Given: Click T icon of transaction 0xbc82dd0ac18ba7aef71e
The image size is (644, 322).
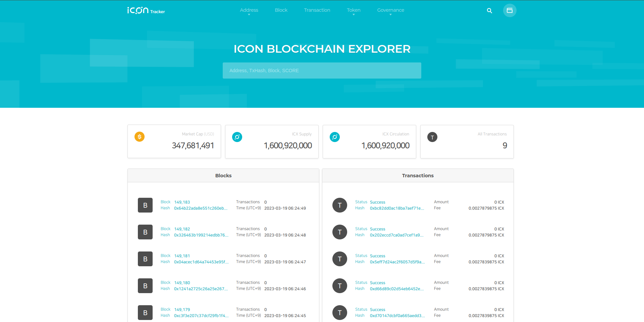Looking at the screenshot, I should (x=339, y=205).
